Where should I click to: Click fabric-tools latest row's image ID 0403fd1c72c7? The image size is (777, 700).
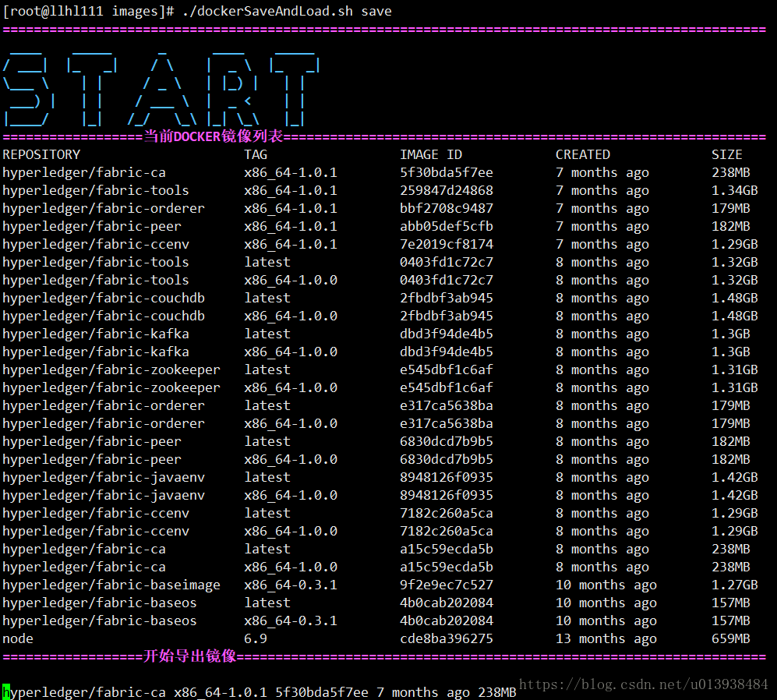coord(446,262)
